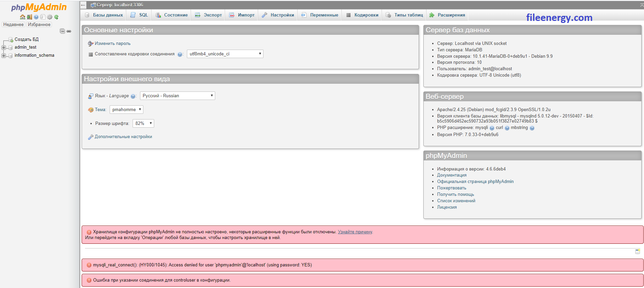Collapse all navigation tree items

pos(62,31)
